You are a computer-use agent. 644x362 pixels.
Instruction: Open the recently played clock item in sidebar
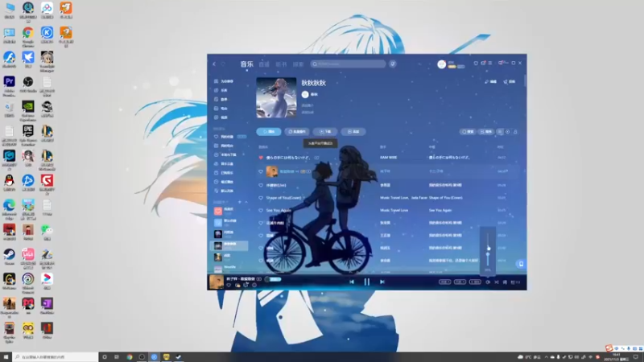[x=224, y=182]
